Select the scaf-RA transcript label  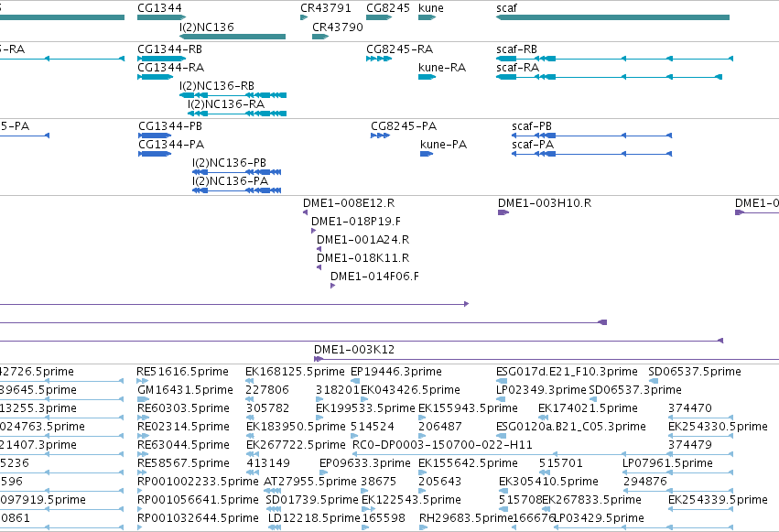coord(518,67)
